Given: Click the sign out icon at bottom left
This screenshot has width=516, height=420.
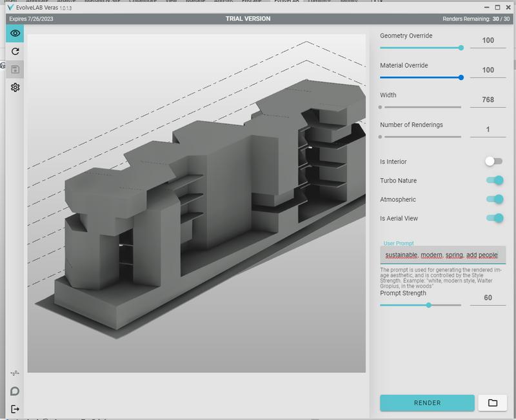Looking at the screenshot, I should (15, 409).
